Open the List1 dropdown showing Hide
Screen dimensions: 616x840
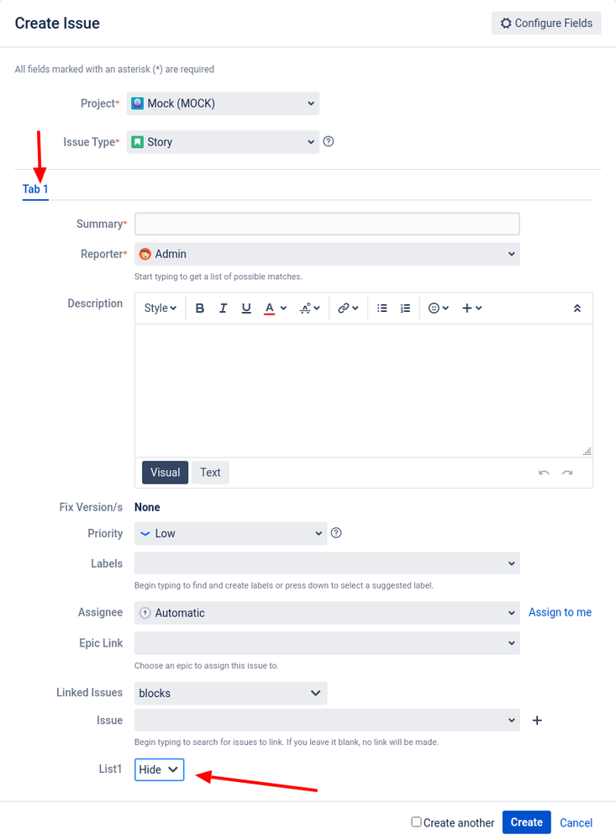(x=159, y=770)
